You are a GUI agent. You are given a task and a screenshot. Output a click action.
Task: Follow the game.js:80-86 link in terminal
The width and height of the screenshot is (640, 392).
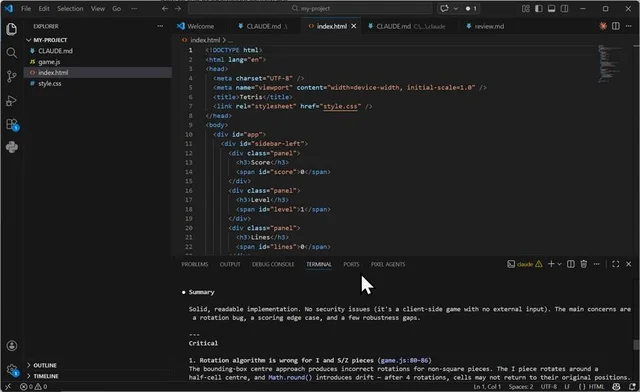tap(405, 360)
